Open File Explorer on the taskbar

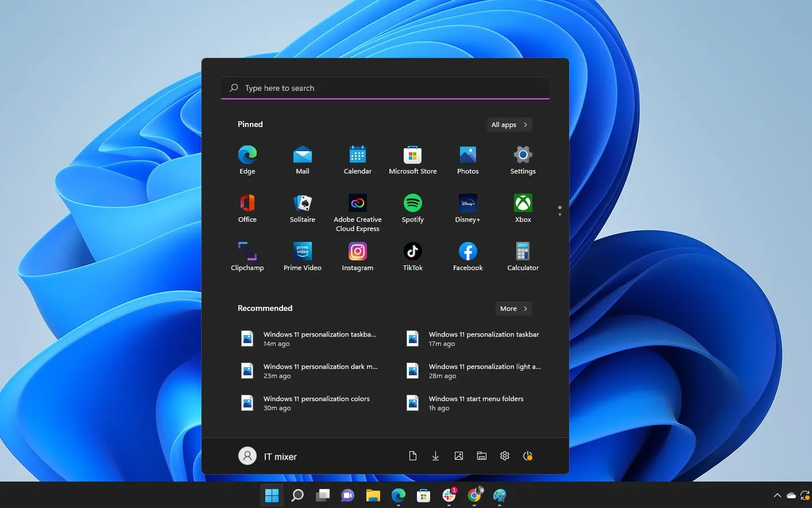click(x=373, y=495)
